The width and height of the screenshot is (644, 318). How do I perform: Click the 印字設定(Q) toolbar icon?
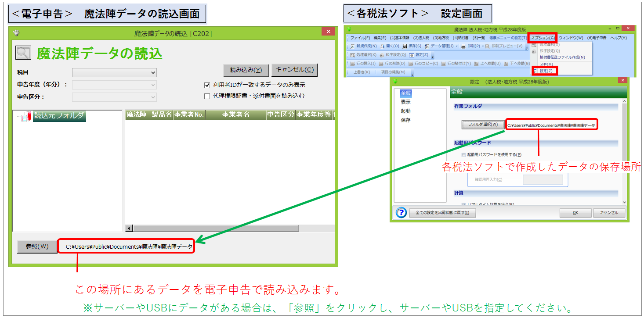tap(382, 55)
